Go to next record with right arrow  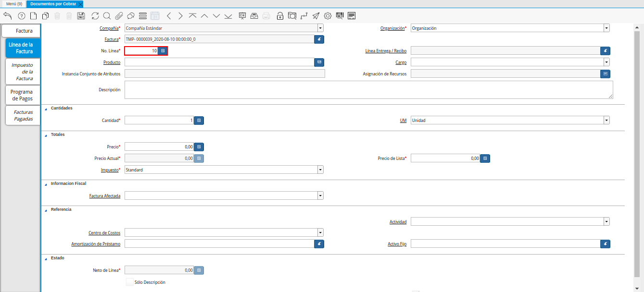(180, 16)
